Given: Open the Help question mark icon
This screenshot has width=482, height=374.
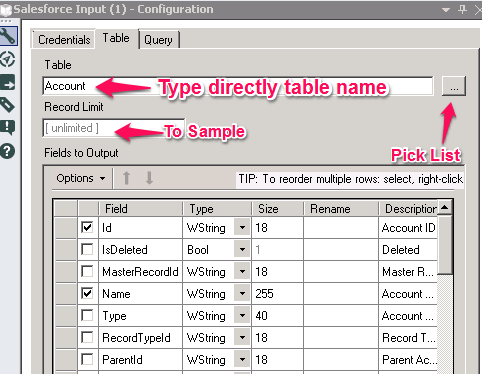Looking at the screenshot, I should [x=8, y=151].
